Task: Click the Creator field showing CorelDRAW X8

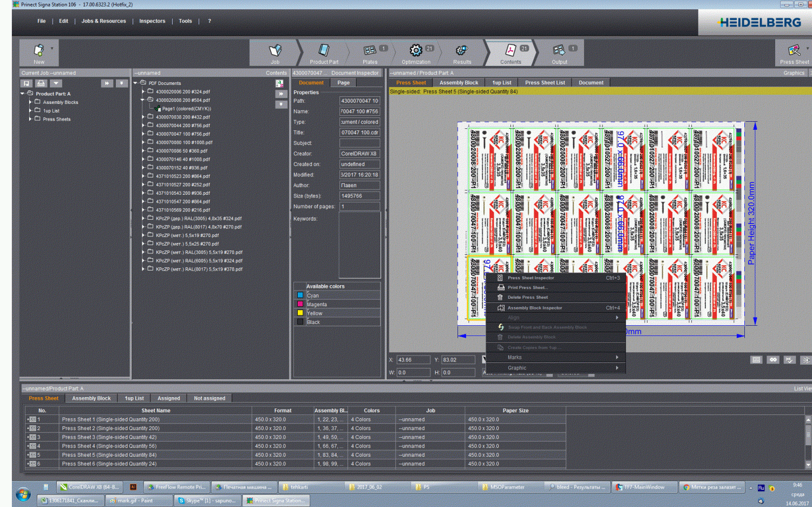Action: point(359,154)
